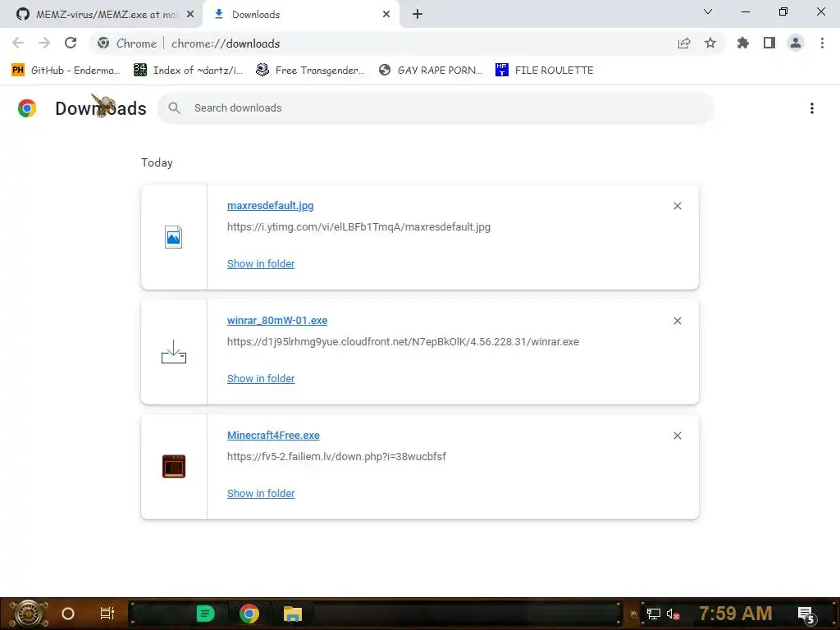Expand the tab search chevron
Image resolution: width=840 pixels, height=630 pixels.
pyautogui.click(x=708, y=11)
